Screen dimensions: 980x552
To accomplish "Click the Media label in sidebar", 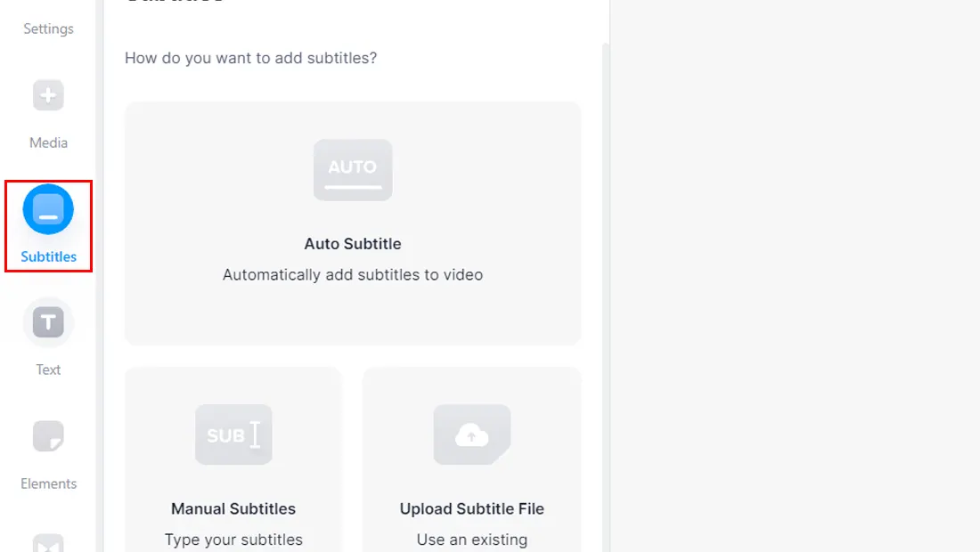I will tap(48, 143).
